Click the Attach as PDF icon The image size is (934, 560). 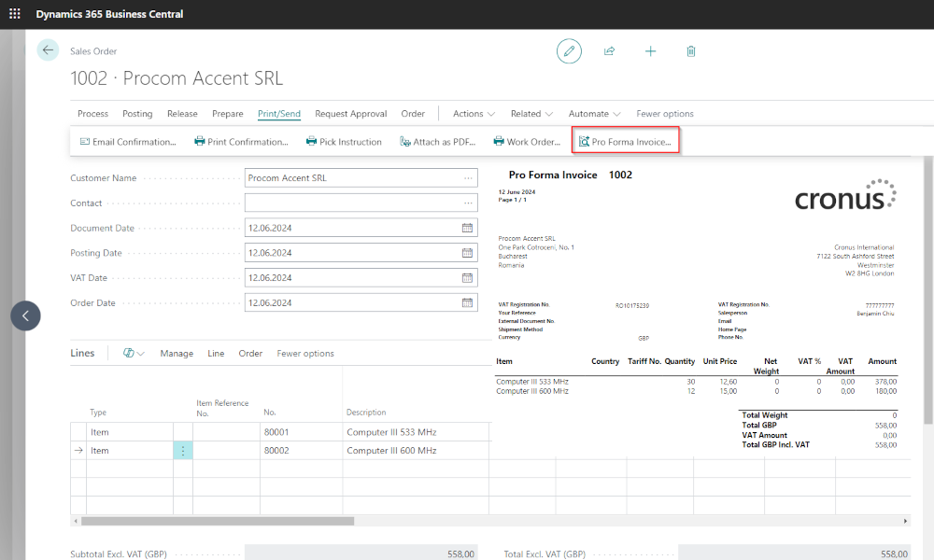405,142
